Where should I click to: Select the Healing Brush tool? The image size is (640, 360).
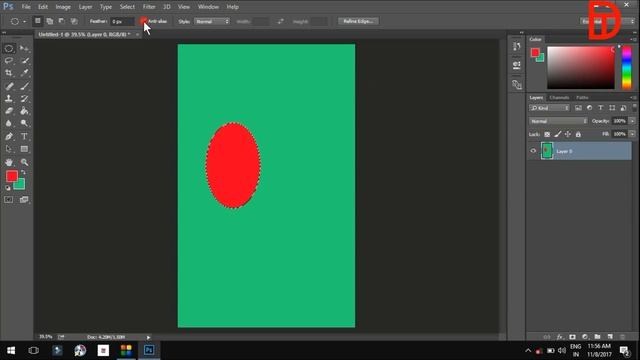pos(9,86)
